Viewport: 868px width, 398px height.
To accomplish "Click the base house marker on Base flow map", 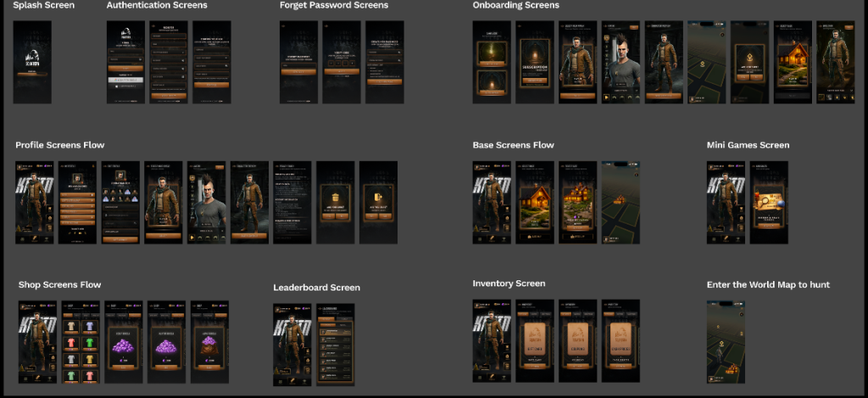I will [618, 200].
